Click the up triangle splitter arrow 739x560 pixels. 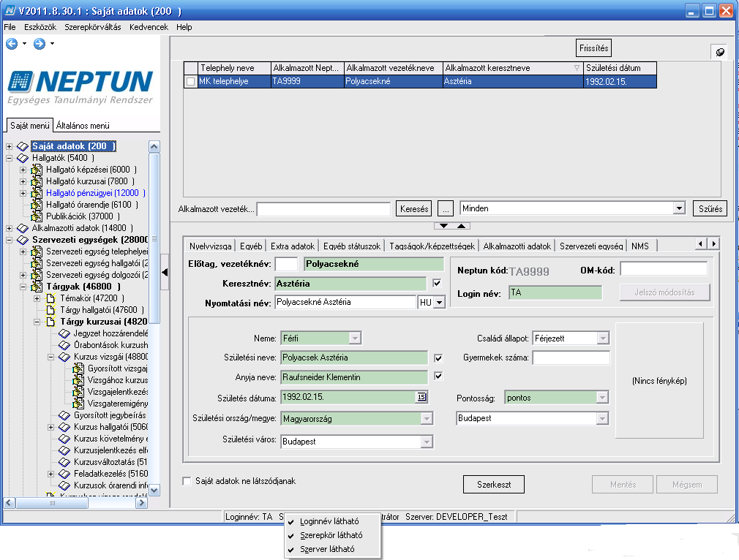click(x=462, y=226)
